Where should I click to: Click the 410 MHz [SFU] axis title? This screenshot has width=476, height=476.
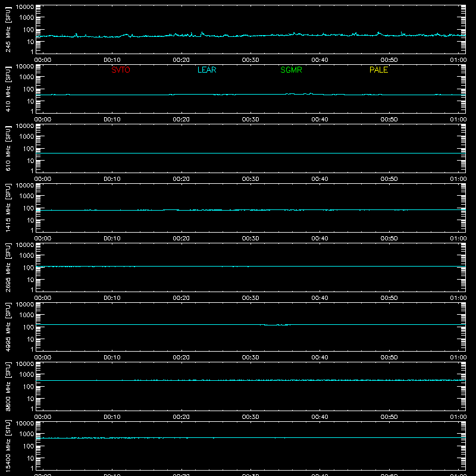point(8,89)
